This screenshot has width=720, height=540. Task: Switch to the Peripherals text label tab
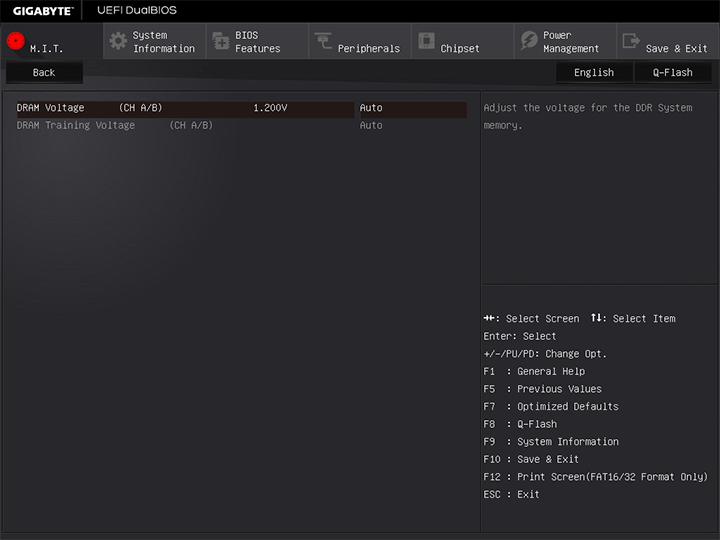368,48
